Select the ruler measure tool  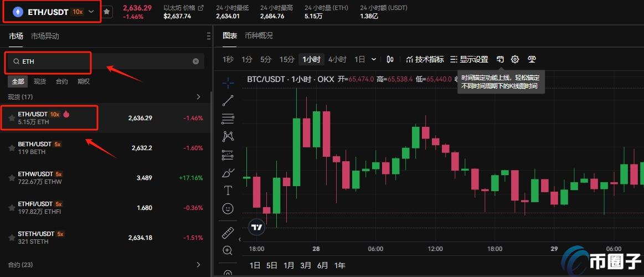(228, 233)
